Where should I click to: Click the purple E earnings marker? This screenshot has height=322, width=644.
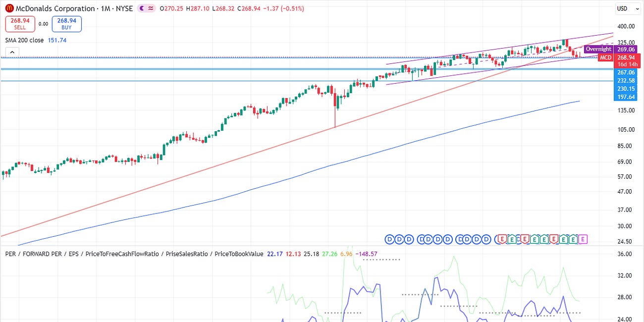(x=583, y=239)
